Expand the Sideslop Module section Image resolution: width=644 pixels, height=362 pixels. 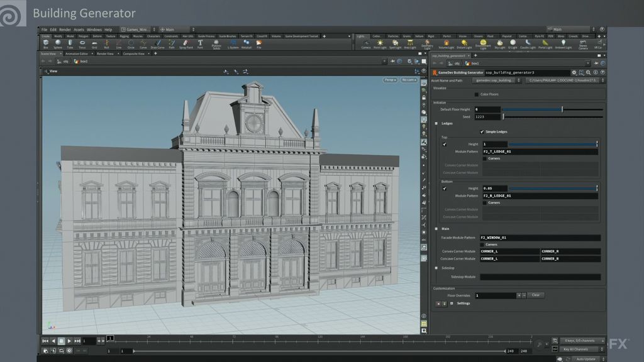(x=437, y=268)
